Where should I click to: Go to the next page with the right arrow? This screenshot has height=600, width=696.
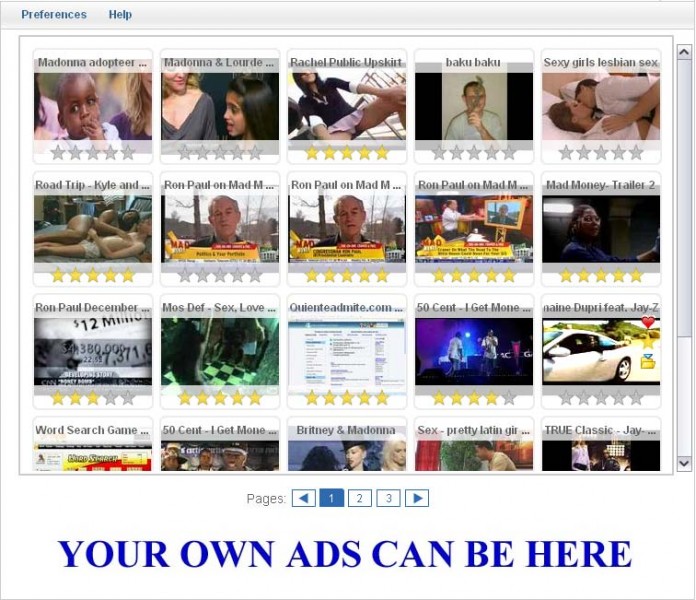(x=417, y=498)
